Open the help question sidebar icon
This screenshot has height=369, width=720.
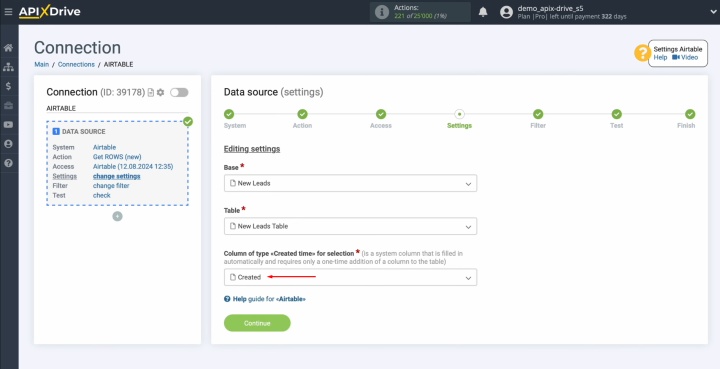[x=8, y=163]
